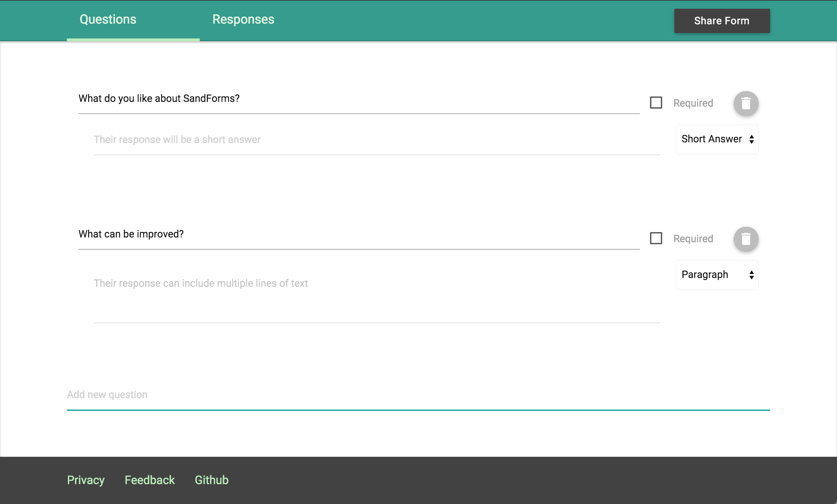Click the Share Form button

pyautogui.click(x=722, y=21)
